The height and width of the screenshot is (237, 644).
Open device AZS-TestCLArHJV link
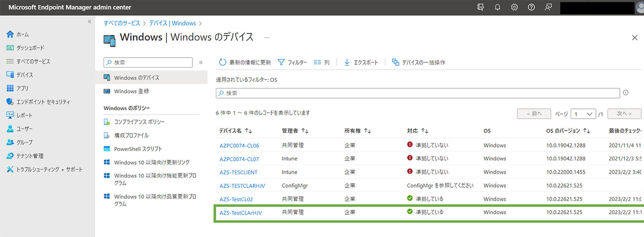pos(240,212)
